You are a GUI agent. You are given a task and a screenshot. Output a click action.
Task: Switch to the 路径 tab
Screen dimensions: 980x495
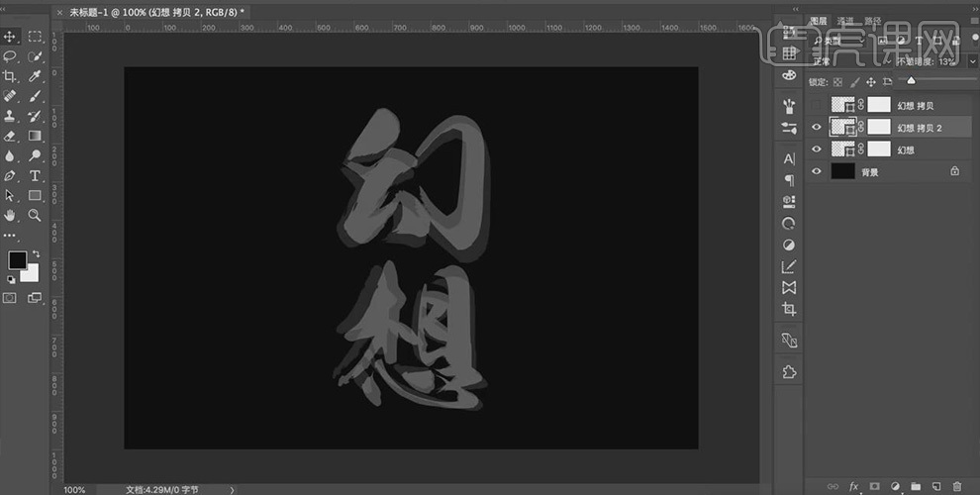[873, 21]
